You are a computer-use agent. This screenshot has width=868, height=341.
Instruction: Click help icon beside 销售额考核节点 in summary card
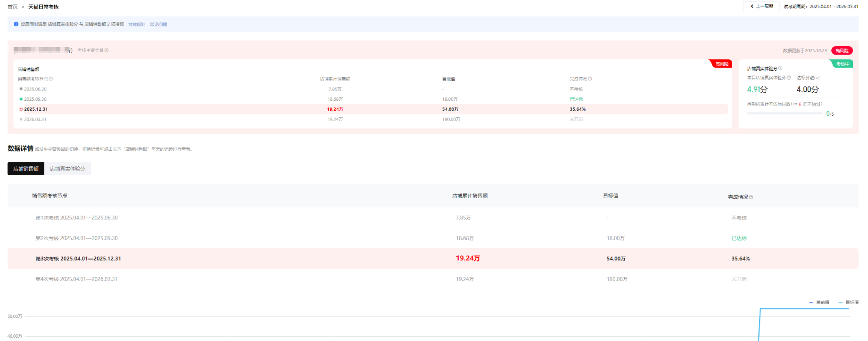pos(51,79)
